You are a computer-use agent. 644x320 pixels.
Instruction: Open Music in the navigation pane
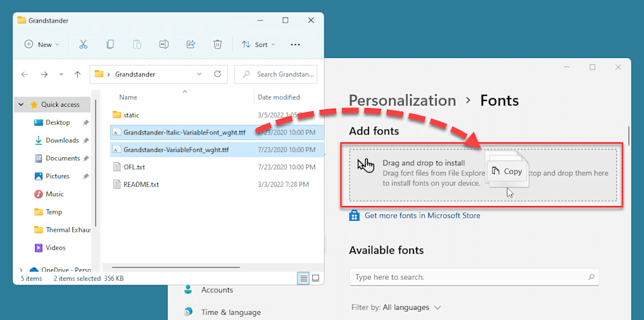[x=55, y=194]
